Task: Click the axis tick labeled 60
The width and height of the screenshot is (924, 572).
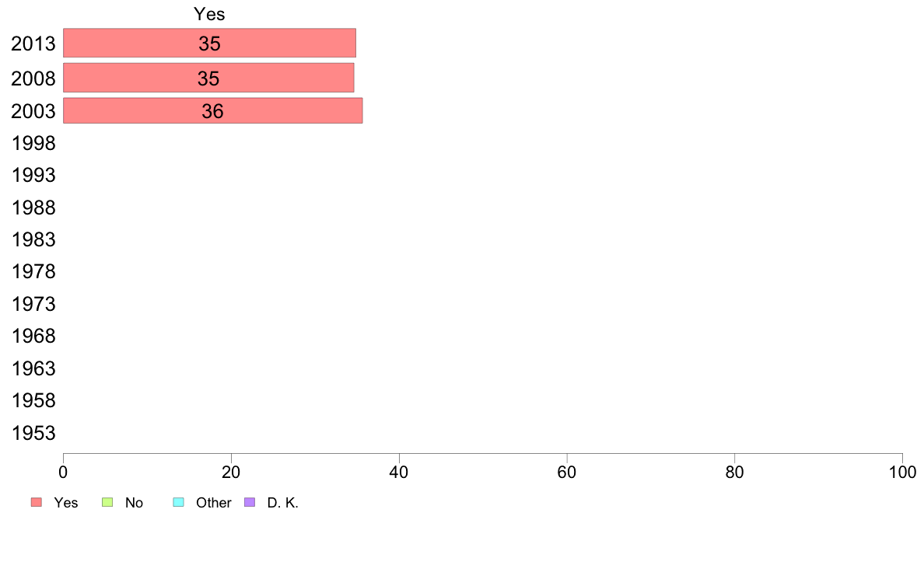Action: (x=567, y=472)
